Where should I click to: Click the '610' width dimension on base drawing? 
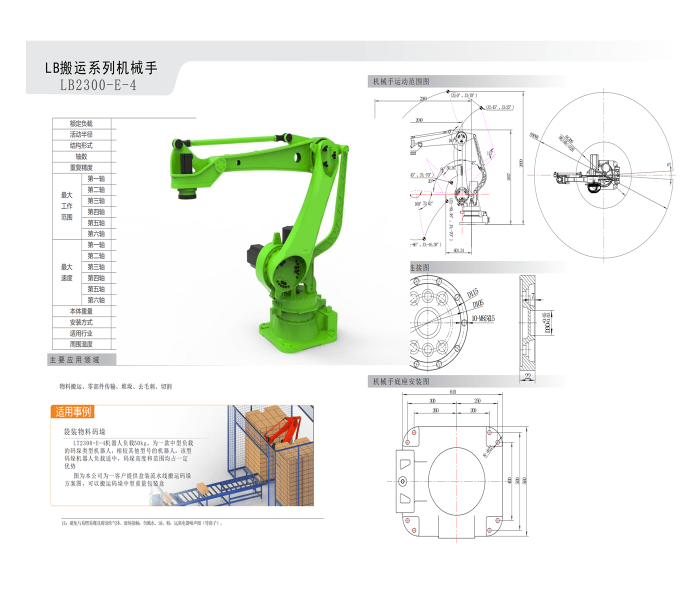[452, 392]
